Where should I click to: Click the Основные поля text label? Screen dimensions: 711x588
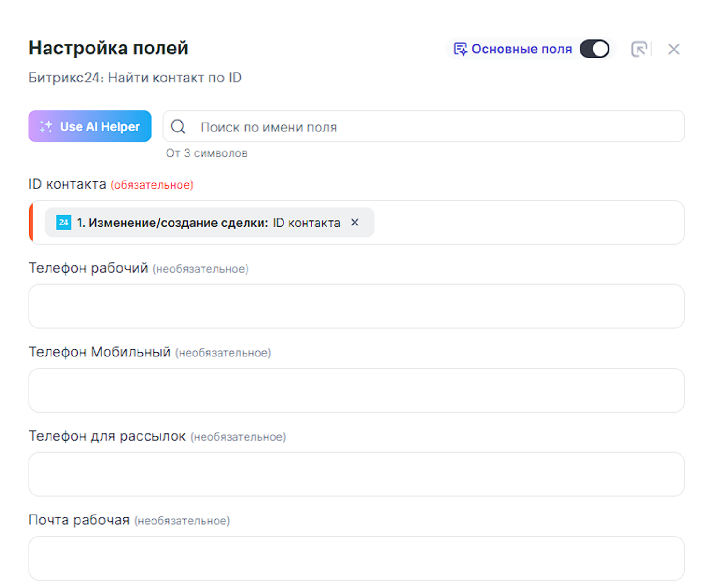pyautogui.click(x=522, y=49)
